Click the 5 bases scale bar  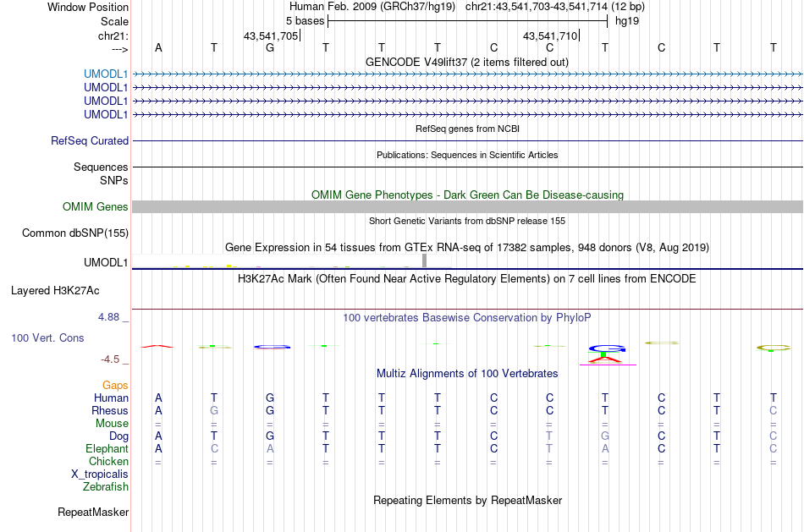click(x=468, y=21)
